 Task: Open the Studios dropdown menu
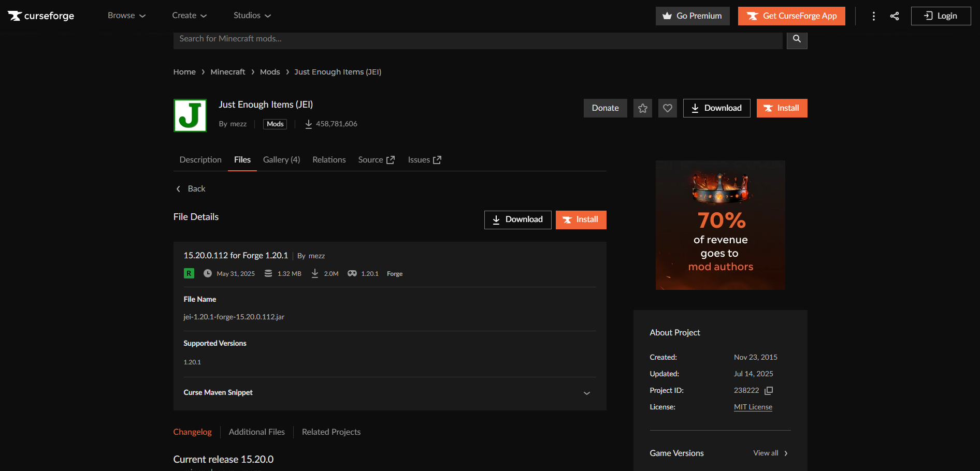click(252, 16)
